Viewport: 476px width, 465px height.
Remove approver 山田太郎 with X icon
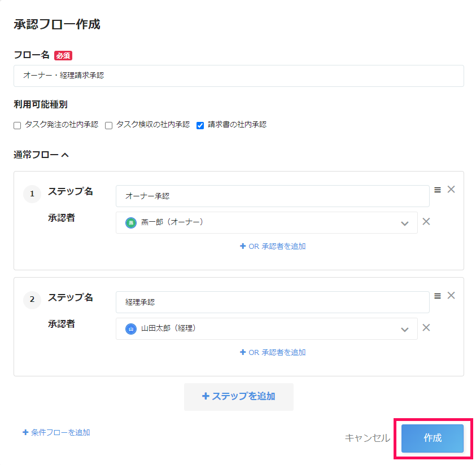(426, 328)
